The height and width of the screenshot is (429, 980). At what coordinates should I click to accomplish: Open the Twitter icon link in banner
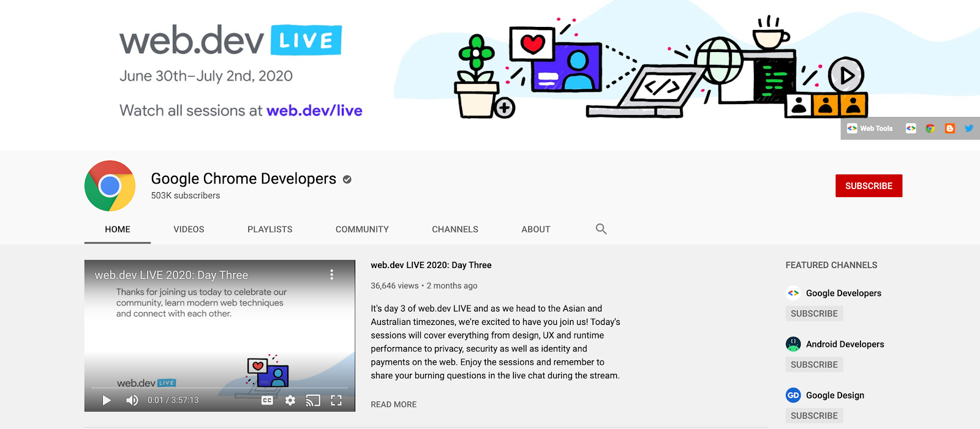(969, 129)
